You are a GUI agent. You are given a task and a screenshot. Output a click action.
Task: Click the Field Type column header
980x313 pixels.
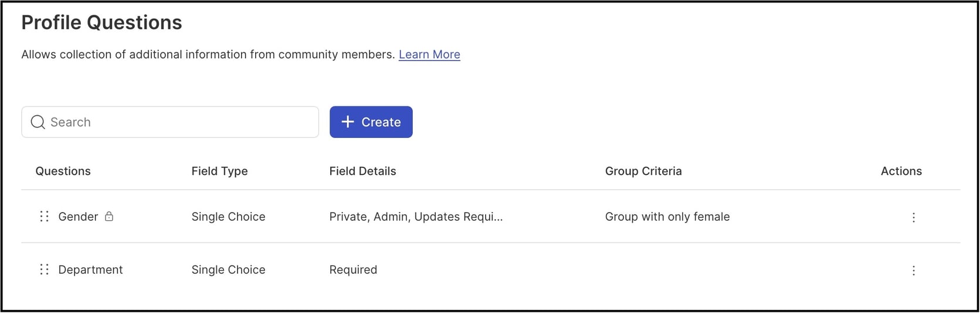point(219,171)
